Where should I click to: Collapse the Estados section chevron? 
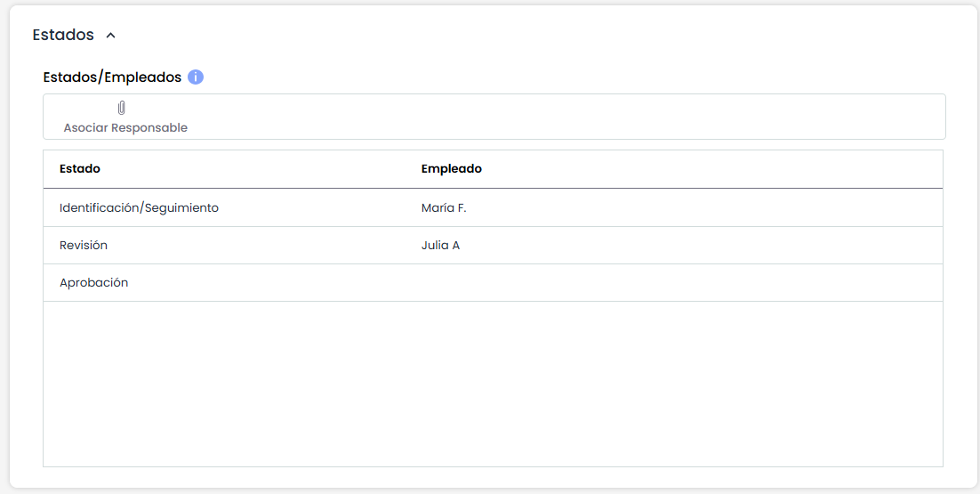(x=110, y=36)
